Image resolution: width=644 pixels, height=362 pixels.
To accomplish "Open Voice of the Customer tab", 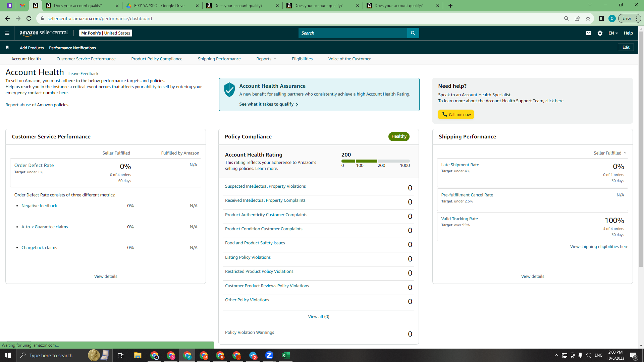I will coord(349,59).
